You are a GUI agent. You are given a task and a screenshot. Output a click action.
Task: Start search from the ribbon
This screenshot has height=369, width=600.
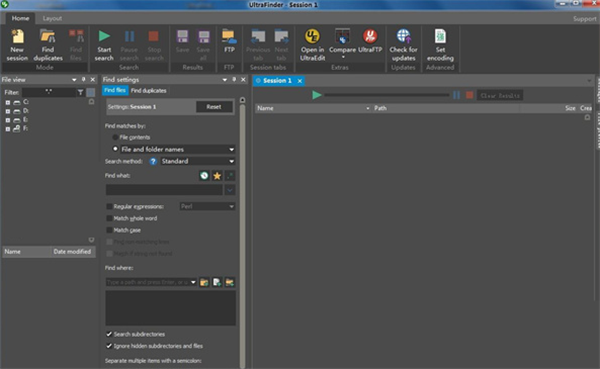point(104,45)
